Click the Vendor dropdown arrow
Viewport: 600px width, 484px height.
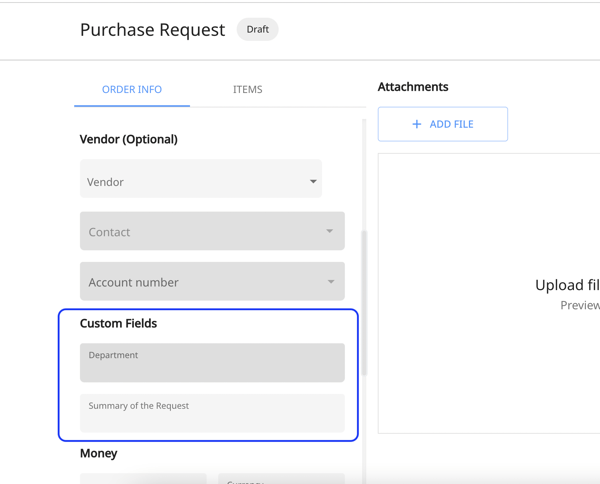point(313,181)
